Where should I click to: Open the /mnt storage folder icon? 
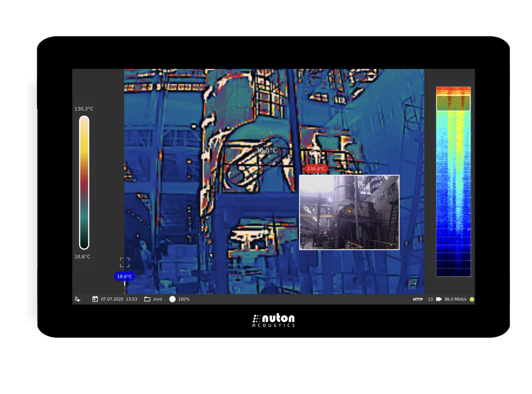(x=147, y=299)
